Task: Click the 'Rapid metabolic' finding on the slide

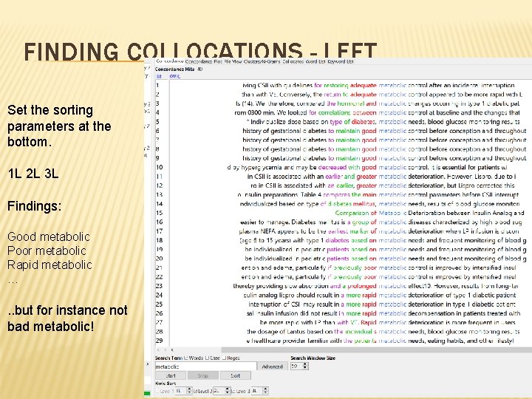Action: (x=50, y=265)
